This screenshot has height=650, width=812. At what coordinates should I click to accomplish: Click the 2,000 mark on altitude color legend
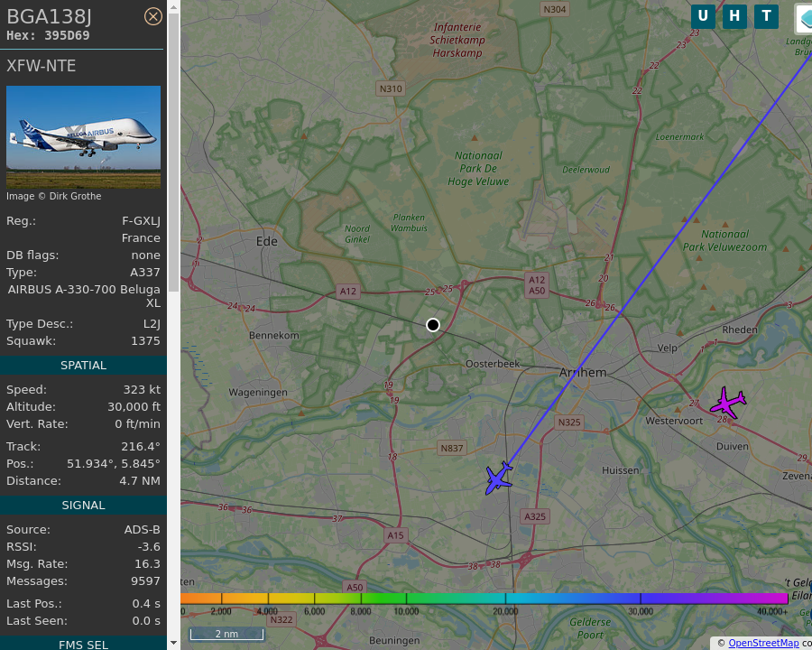coord(221,612)
